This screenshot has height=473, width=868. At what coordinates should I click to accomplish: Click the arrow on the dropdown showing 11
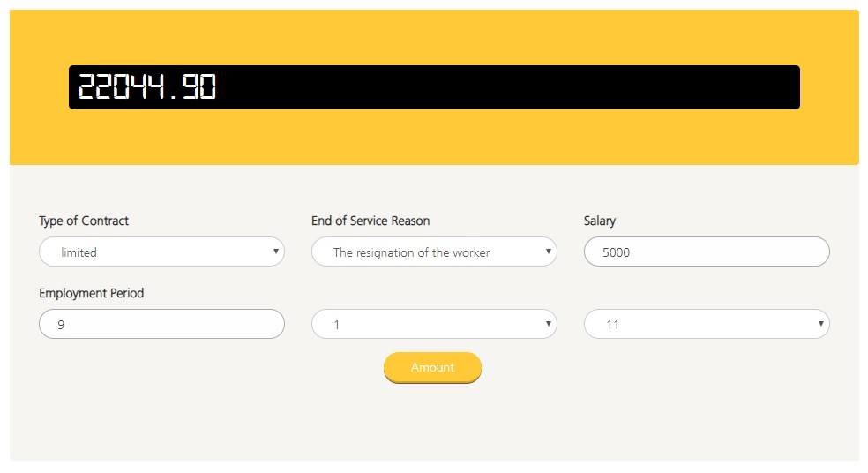click(820, 324)
